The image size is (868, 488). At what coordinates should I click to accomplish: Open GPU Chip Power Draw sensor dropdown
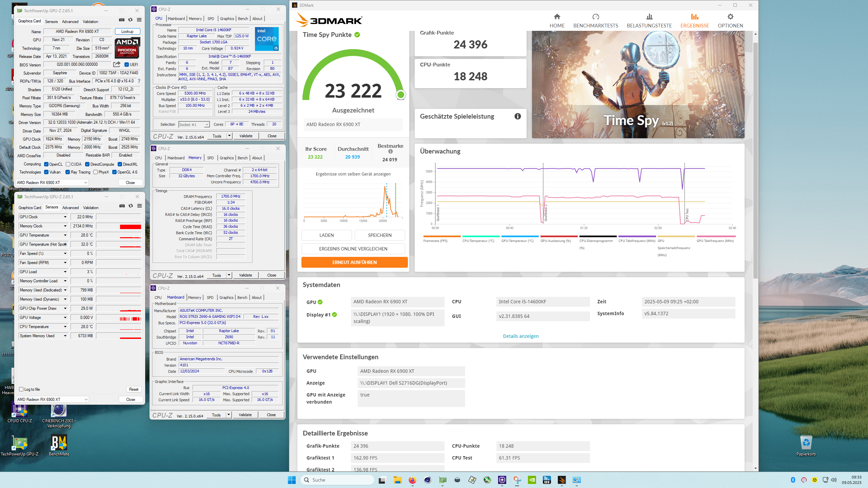tap(65, 308)
